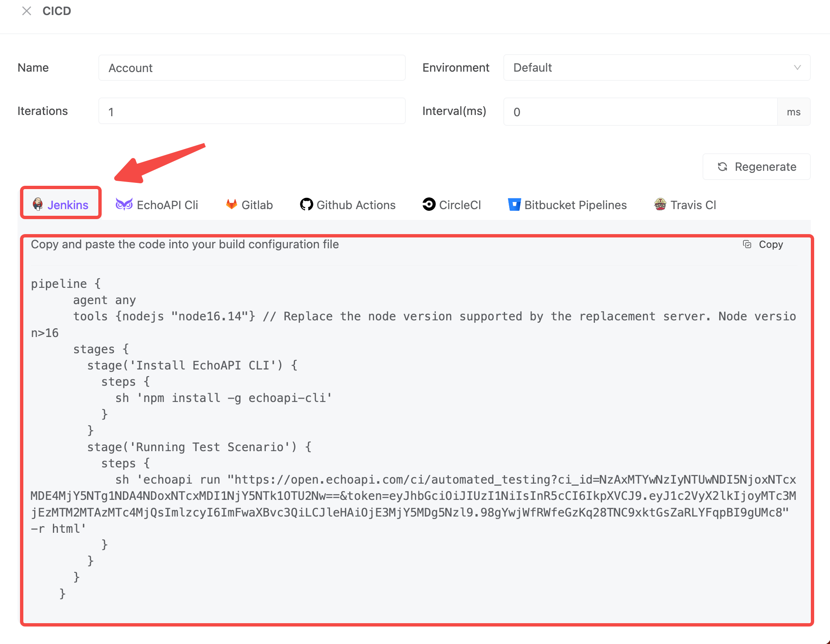830x644 pixels.
Task: Open the Gitlab tab
Action: (x=249, y=205)
